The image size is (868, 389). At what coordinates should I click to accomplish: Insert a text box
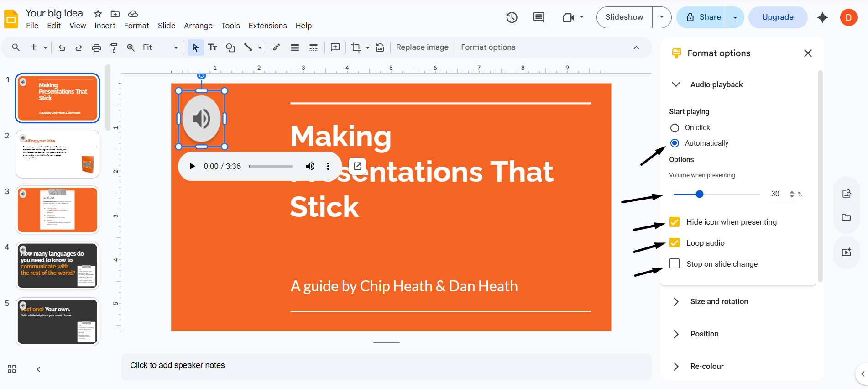213,47
